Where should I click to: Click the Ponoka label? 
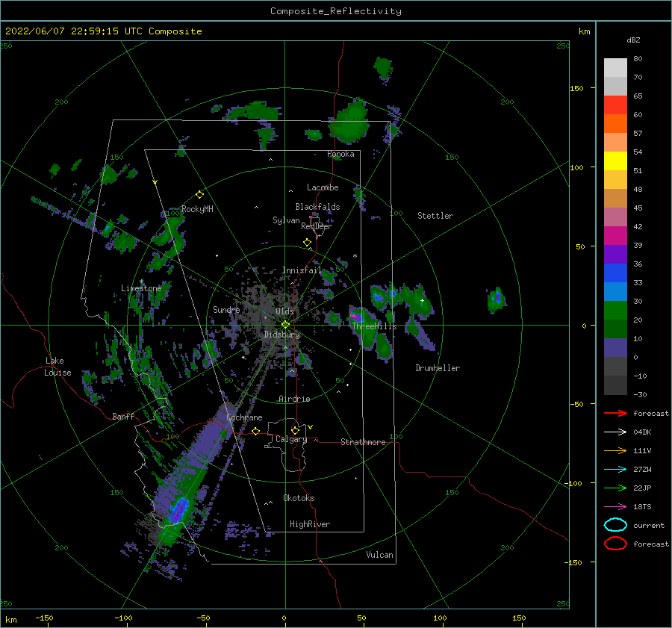click(340, 154)
